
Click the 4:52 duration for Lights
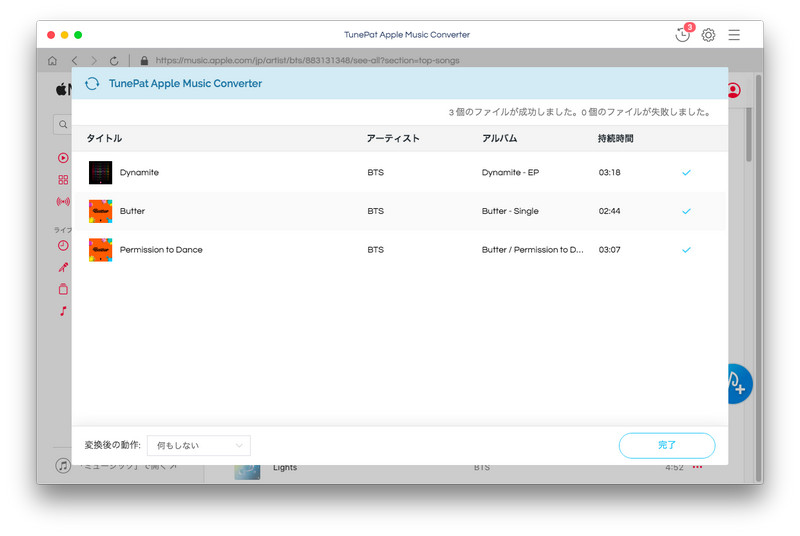pyautogui.click(x=674, y=468)
